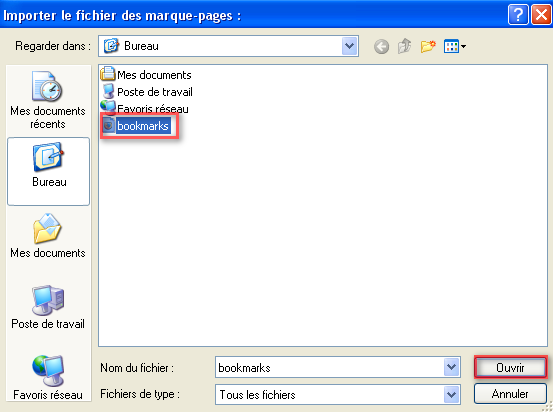This screenshot has width=553, height=412.
Task: Click the Bureau icon in location box
Action: pos(111,46)
